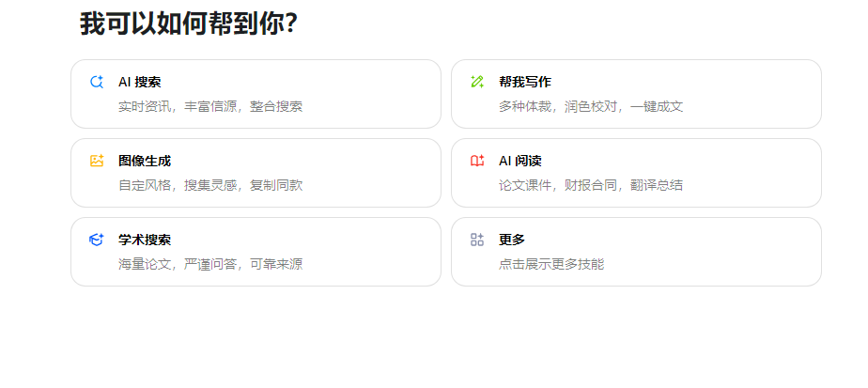868x388 pixels.
Task: Click the blue AI 搜索 magnifier icon
Action: coord(97,82)
